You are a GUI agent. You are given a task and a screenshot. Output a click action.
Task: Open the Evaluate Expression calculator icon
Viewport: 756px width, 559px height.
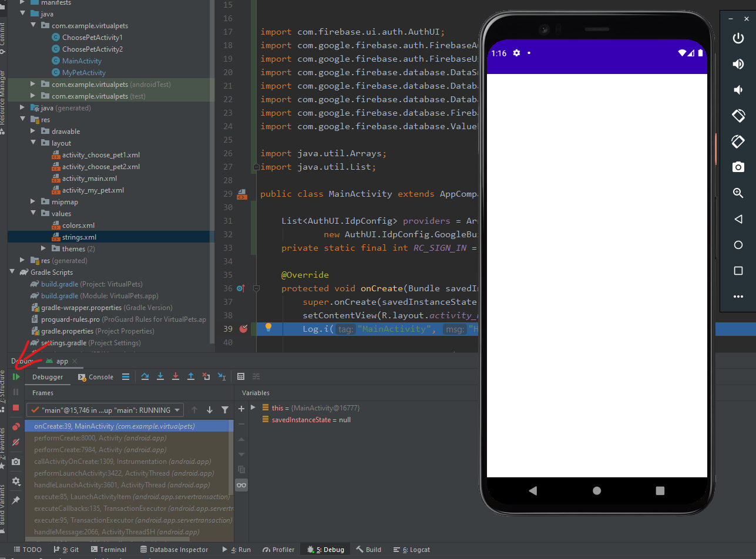[x=241, y=376]
